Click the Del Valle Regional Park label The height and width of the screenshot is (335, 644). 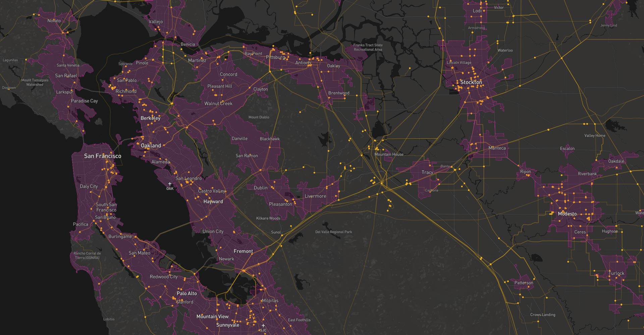click(x=333, y=232)
